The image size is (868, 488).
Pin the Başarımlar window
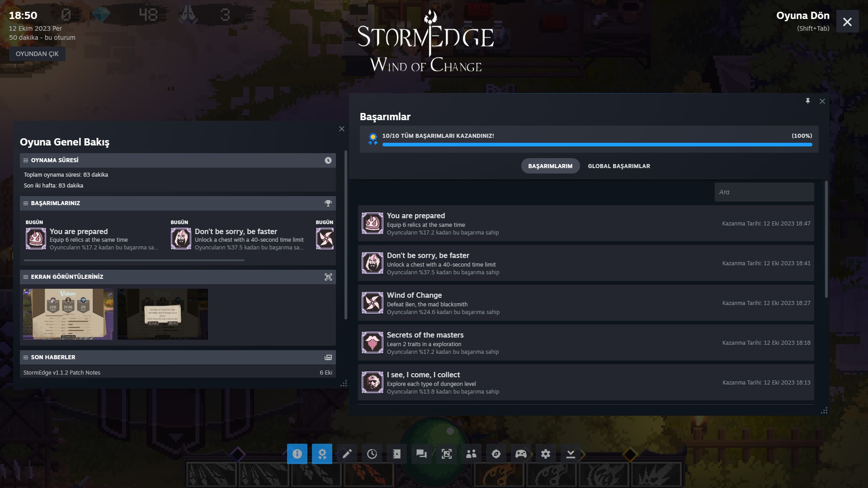click(807, 101)
